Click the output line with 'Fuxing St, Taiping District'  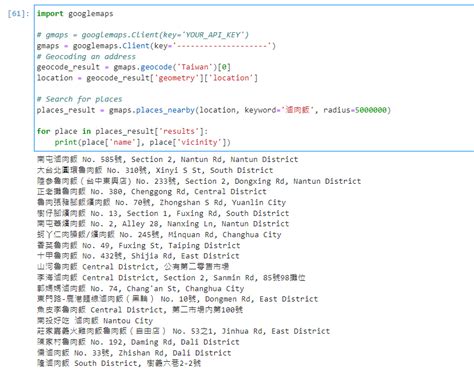(138, 246)
